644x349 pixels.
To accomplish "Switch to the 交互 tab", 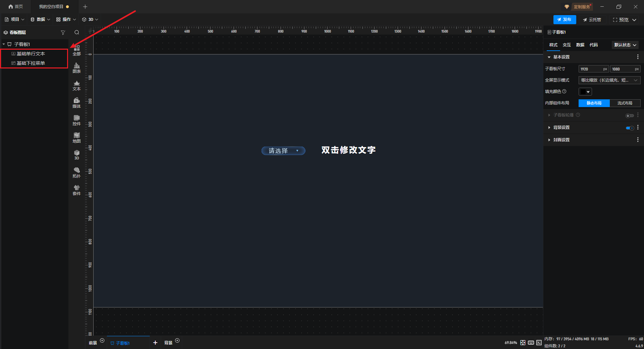I will pyautogui.click(x=567, y=45).
